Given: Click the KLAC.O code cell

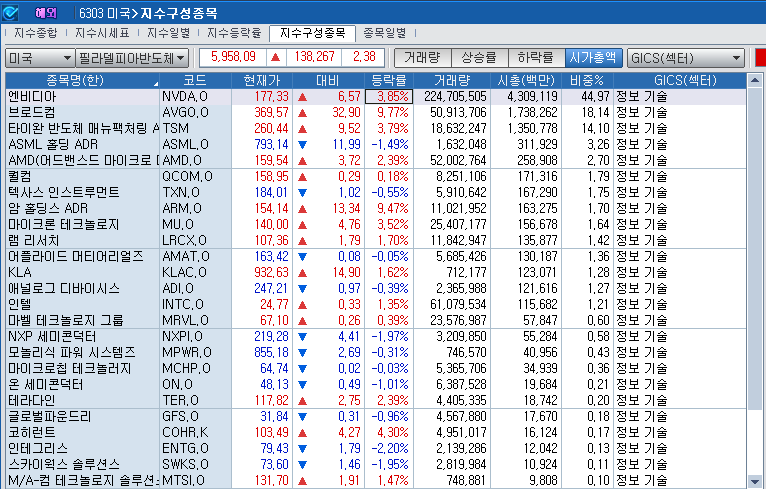Looking at the screenshot, I should point(195,273).
